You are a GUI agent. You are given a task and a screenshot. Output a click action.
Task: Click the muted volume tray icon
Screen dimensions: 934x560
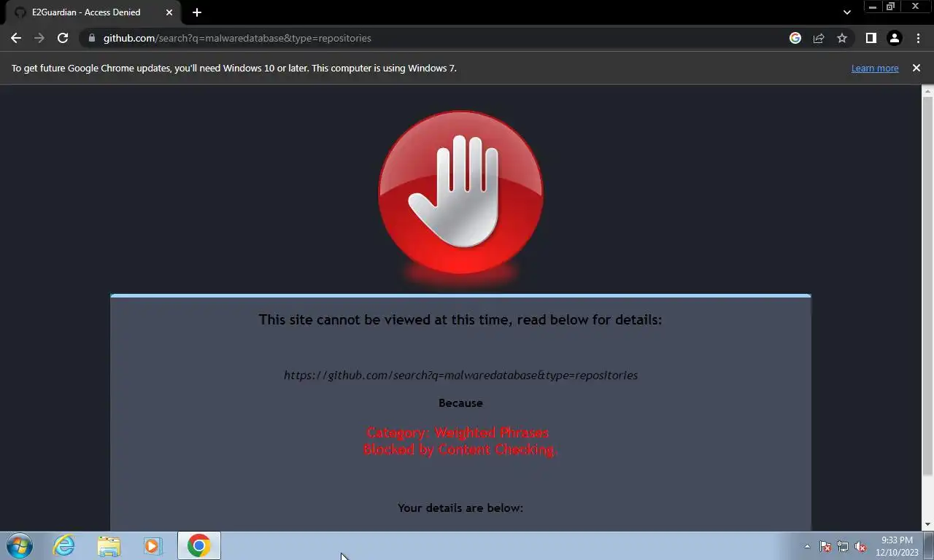(x=860, y=546)
